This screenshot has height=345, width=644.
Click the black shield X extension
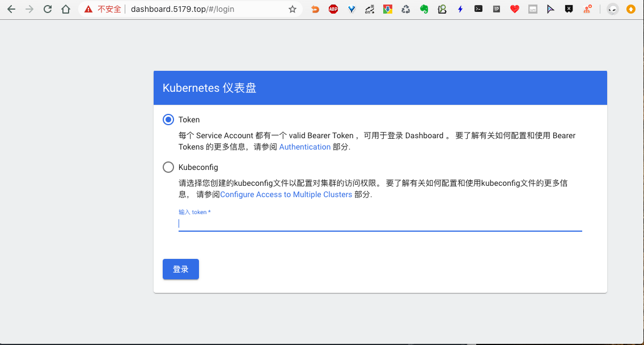(569, 8)
